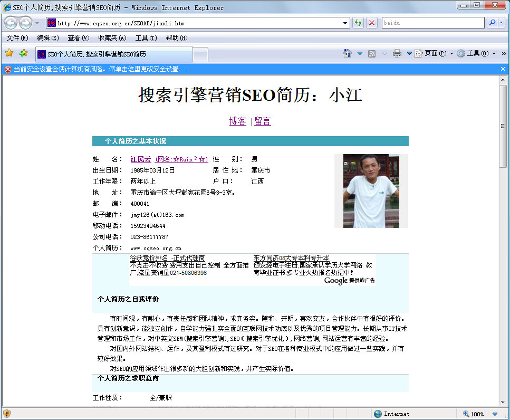Go to the Home page icon
Viewport: 510px width, 420px height.
pyautogui.click(x=348, y=53)
